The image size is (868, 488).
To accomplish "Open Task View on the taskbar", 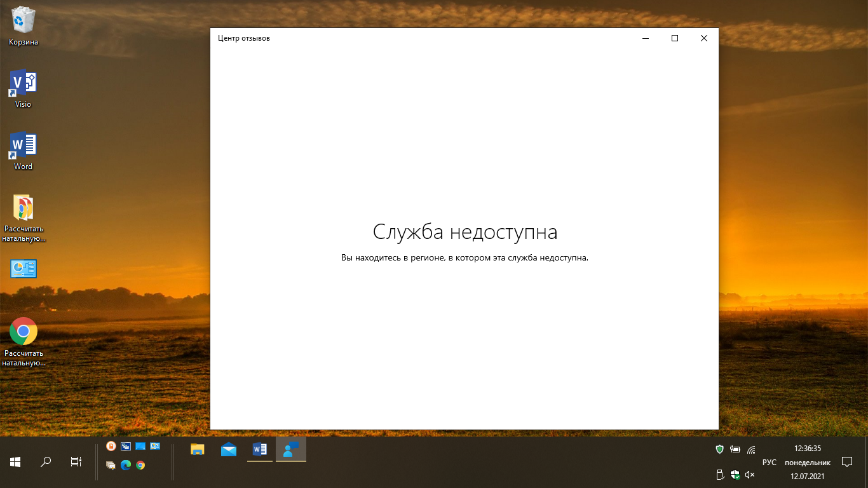I will (x=76, y=462).
